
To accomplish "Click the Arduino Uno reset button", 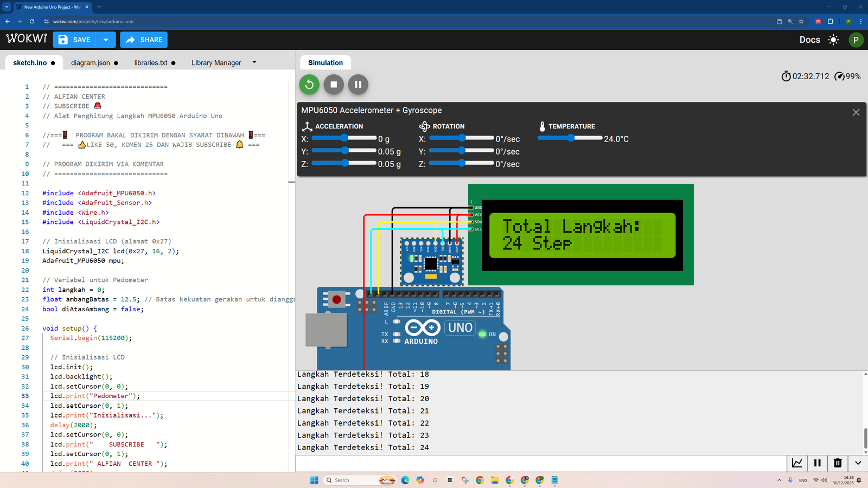I will coord(336,299).
